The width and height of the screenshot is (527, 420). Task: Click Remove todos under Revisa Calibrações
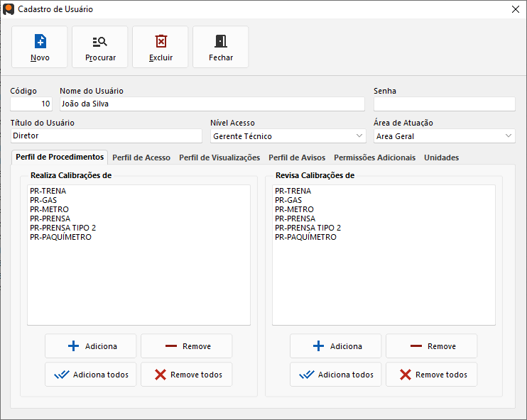coord(431,375)
